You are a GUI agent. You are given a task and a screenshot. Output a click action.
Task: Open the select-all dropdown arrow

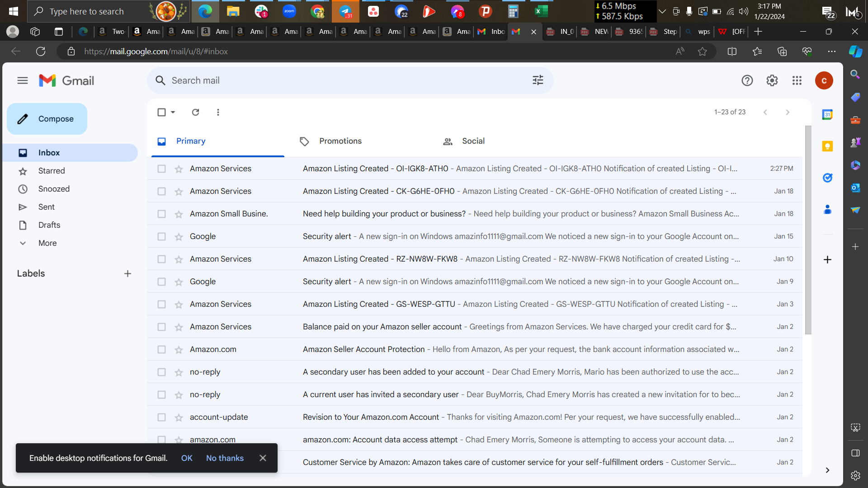pos(173,112)
